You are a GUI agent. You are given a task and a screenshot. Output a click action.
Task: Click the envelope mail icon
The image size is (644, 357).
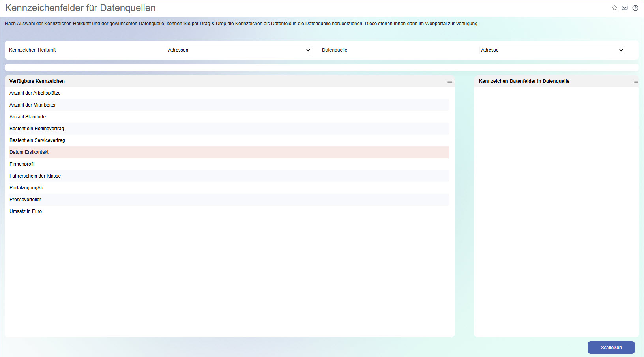tap(625, 8)
